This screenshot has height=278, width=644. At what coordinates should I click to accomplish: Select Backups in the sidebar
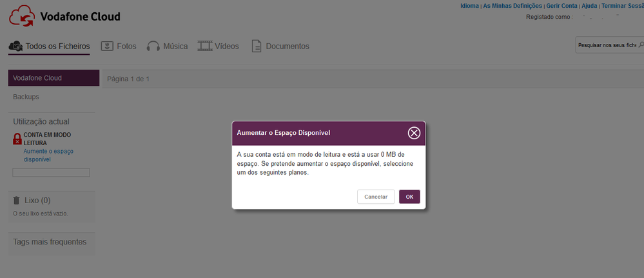26,97
